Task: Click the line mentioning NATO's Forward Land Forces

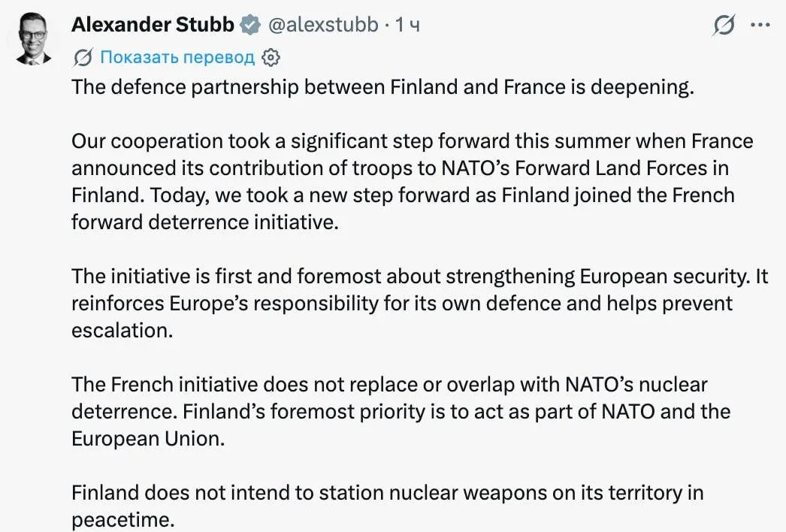Action: pos(400,168)
